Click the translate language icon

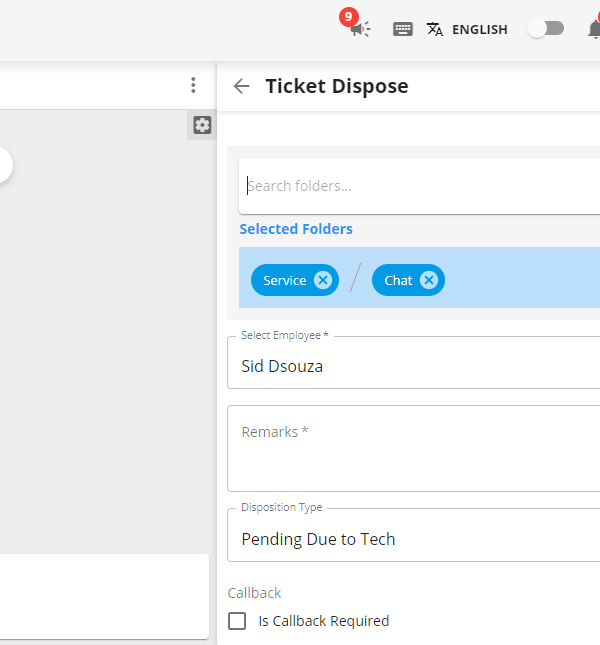(x=435, y=29)
